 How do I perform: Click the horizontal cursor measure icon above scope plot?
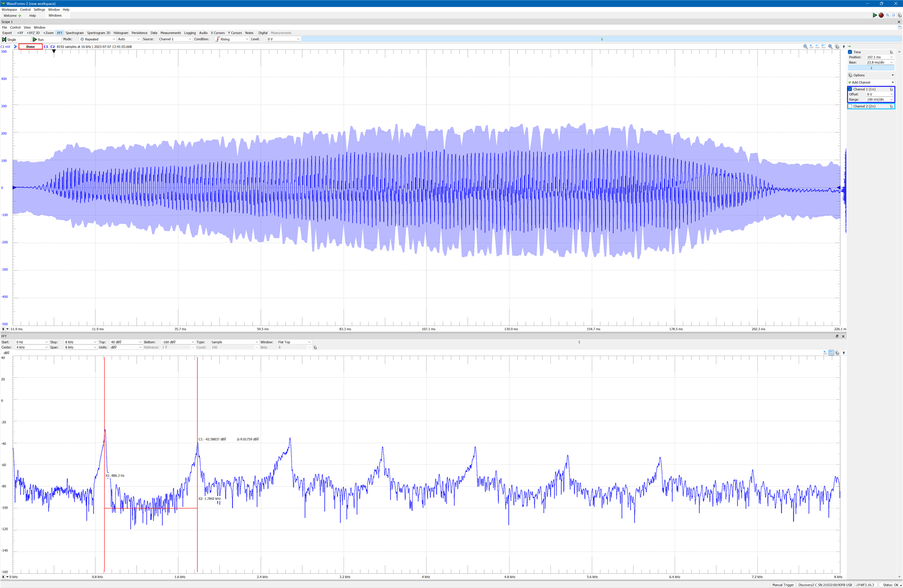click(818, 46)
